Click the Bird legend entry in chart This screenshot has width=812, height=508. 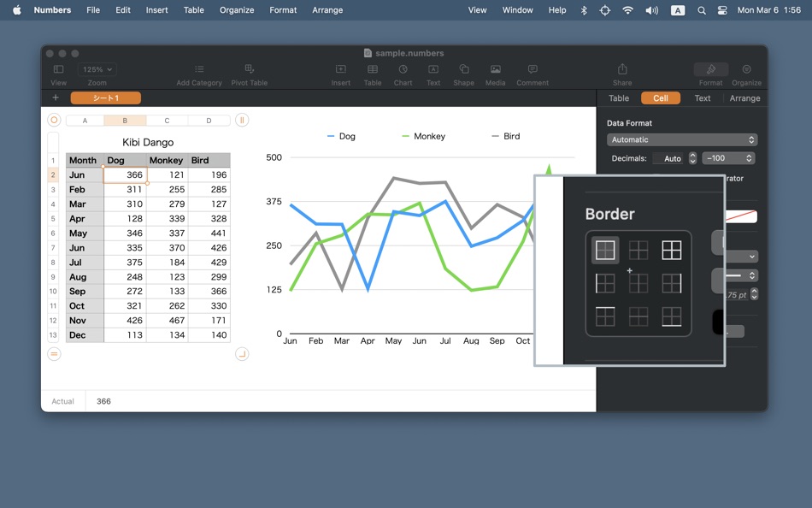(505, 136)
